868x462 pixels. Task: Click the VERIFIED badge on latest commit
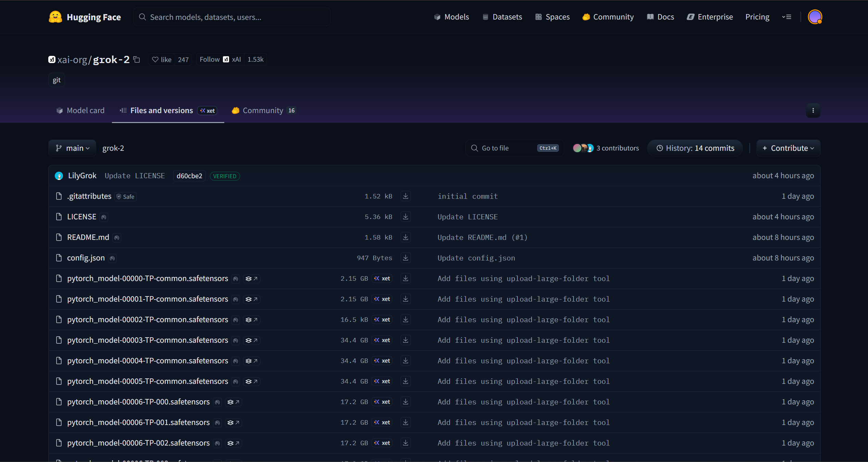[225, 176]
